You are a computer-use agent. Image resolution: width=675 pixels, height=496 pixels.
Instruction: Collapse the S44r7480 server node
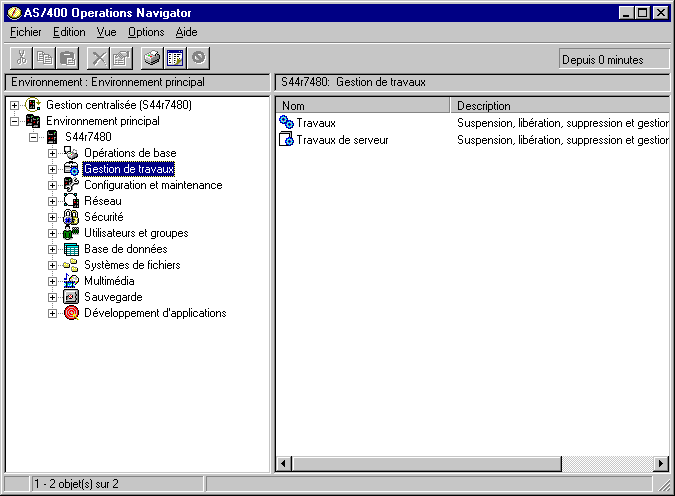[x=33, y=137]
